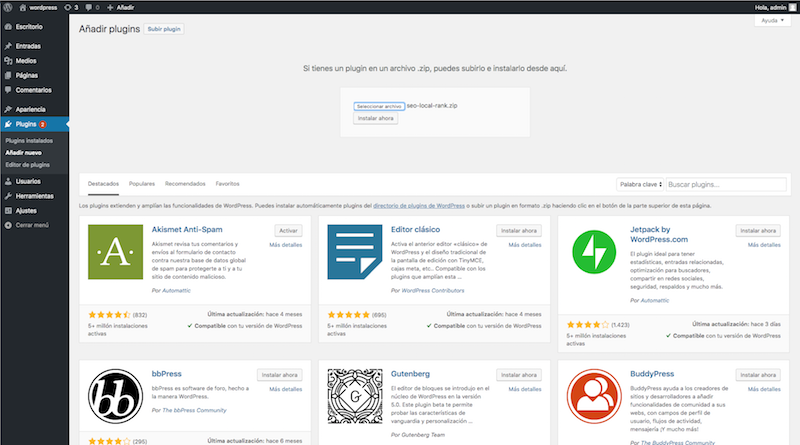Install Editor clásico plugin
The width and height of the screenshot is (800, 445).
click(519, 231)
